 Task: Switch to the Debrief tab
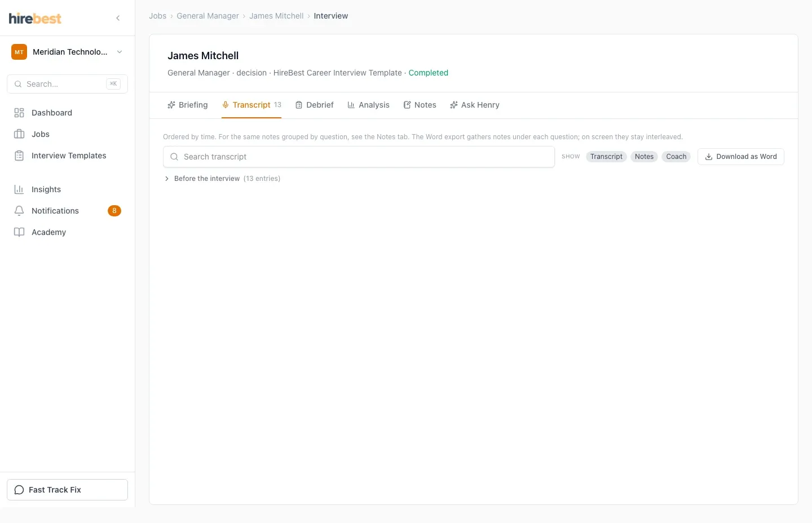coord(315,105)
